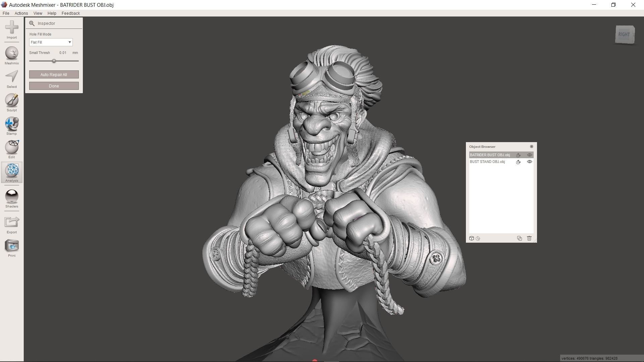Delete selected object with trash icon

pyautogui.click(x=529, y=238)
